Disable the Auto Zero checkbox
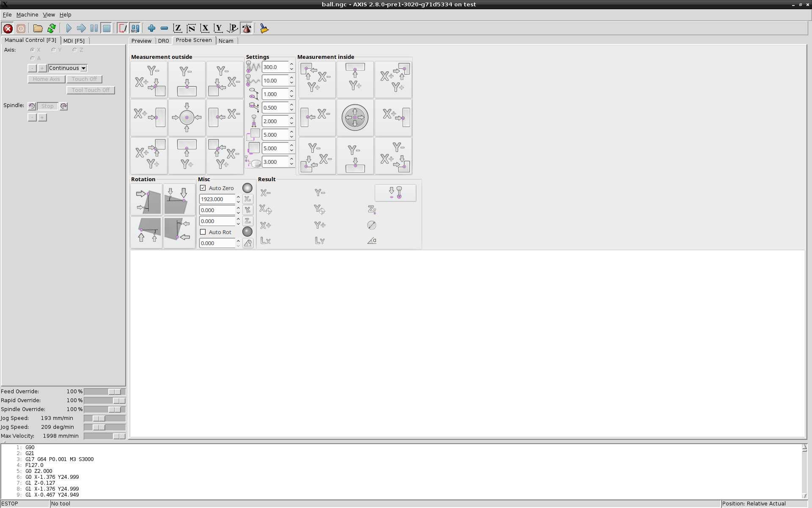The height and width of the screenshot is (508, 812). pos(203,188)
